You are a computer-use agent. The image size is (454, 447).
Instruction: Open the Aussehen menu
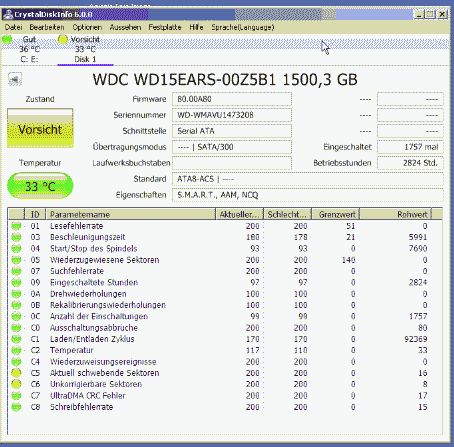(125, 27)
